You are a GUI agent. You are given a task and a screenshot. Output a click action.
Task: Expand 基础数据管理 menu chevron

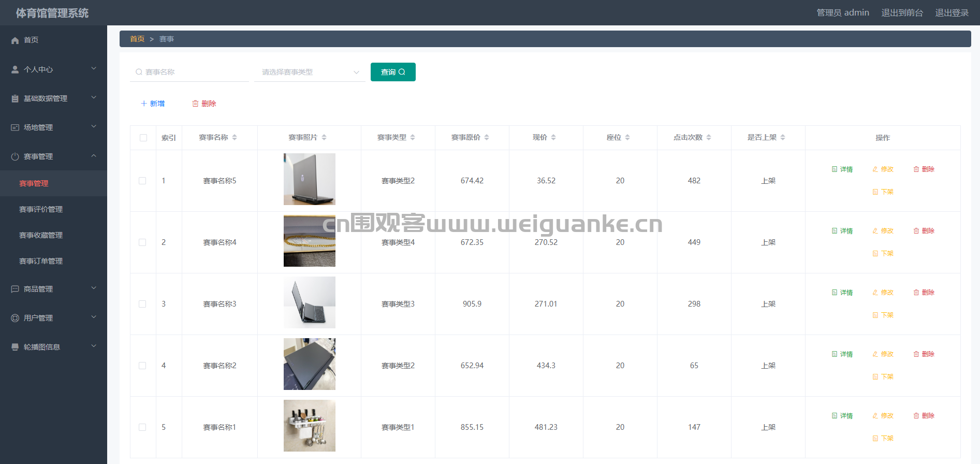pos(94,97)
